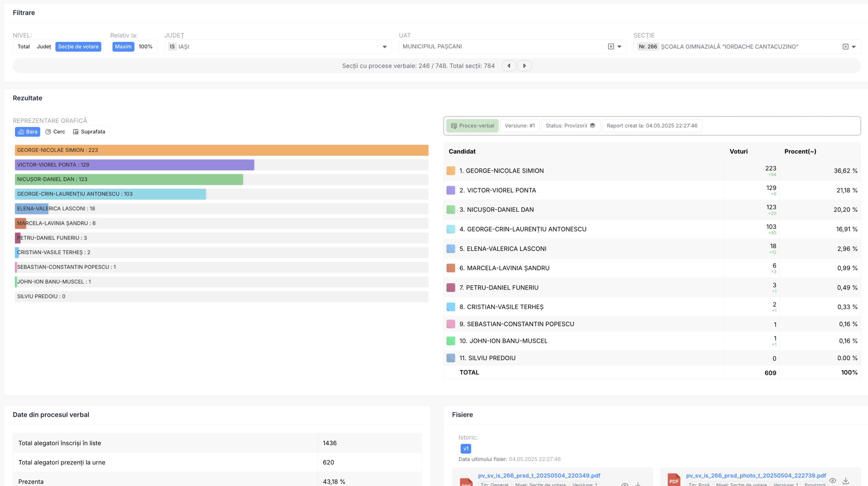Screen dimensions: 868x486
Task: Switch chart to Suprafata view
Action: [89, 132]
